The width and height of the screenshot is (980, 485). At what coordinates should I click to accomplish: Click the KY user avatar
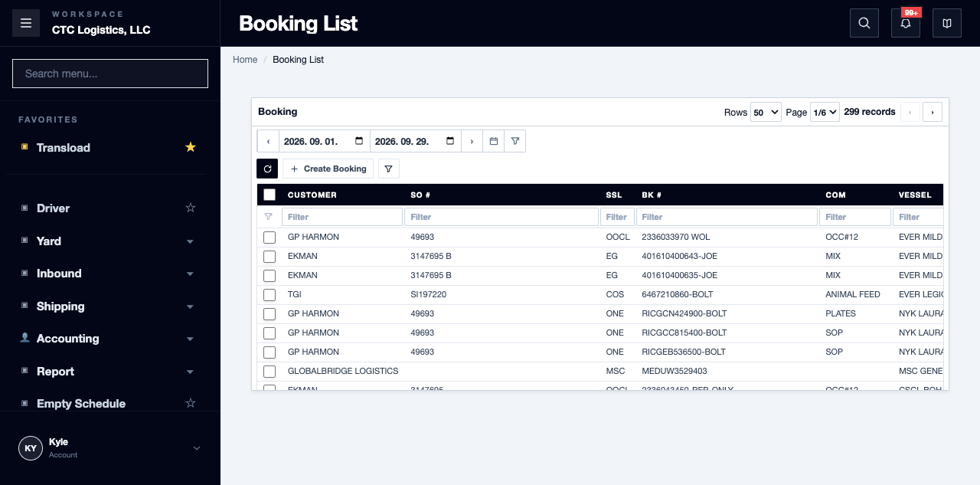coord(31,448)
